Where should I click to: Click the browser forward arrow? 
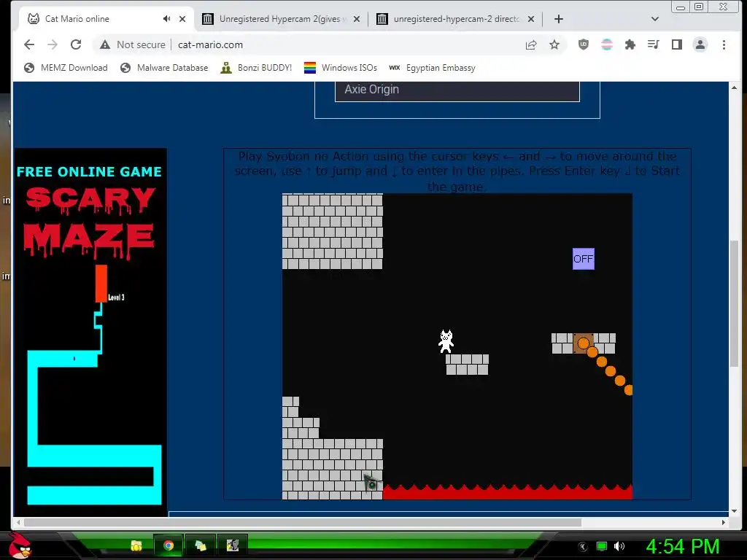click(53, 44)
